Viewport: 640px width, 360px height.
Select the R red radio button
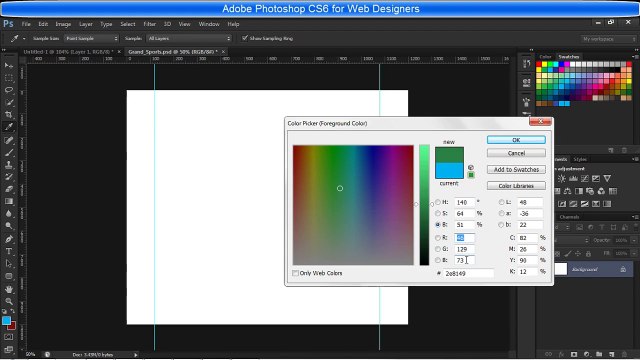pos(438,238)
